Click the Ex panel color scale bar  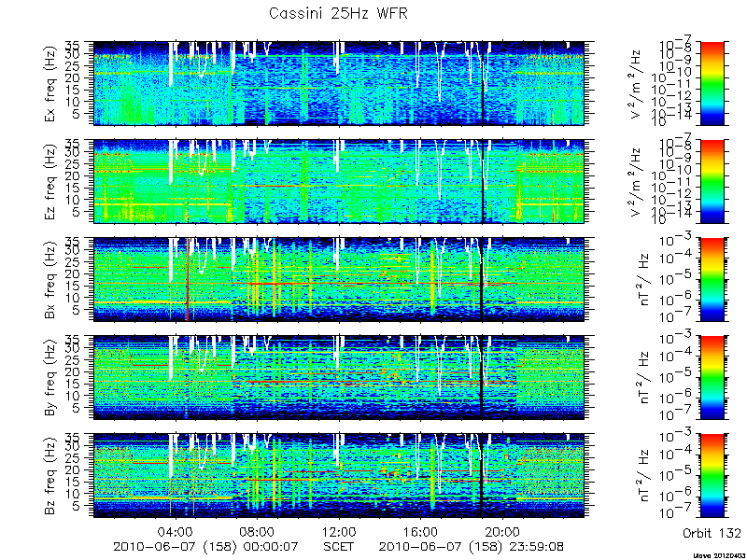(x=712, y=83)
